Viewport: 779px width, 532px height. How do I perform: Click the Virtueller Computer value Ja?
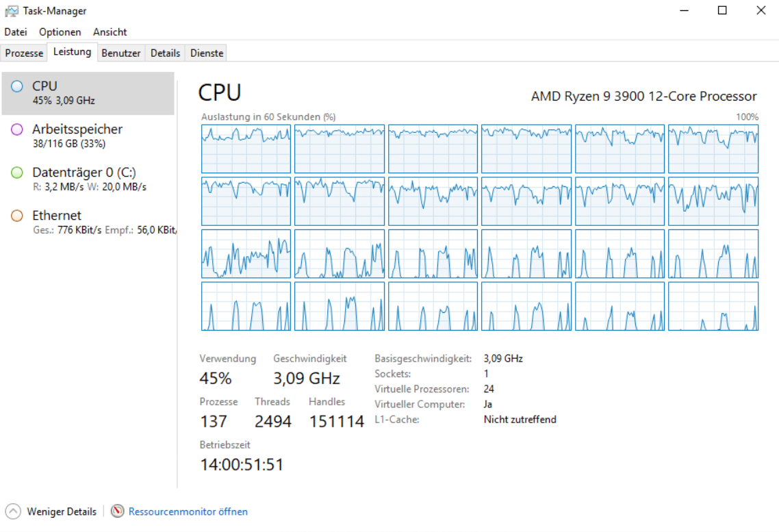coord(488,405)
